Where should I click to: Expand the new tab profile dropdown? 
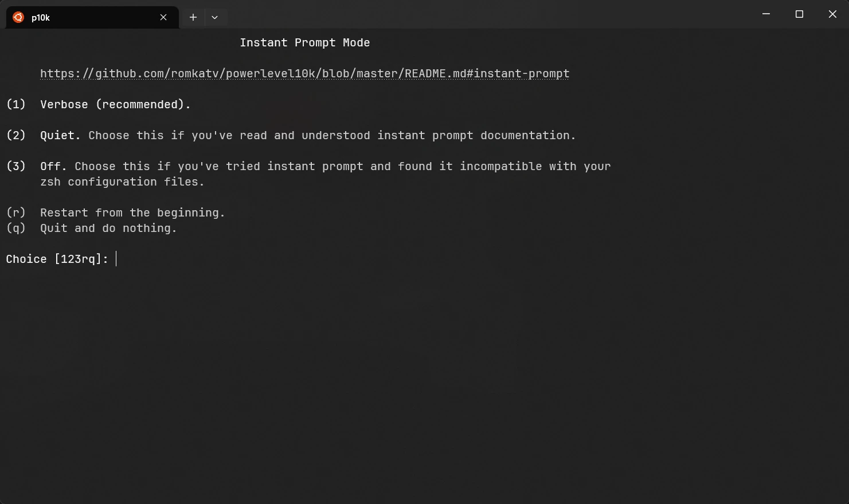214,17
